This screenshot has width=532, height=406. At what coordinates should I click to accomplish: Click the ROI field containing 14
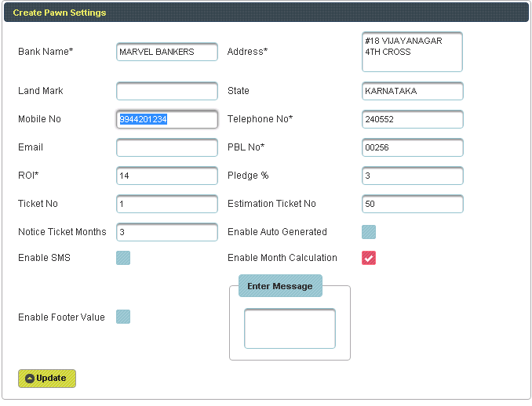point(166,176)
